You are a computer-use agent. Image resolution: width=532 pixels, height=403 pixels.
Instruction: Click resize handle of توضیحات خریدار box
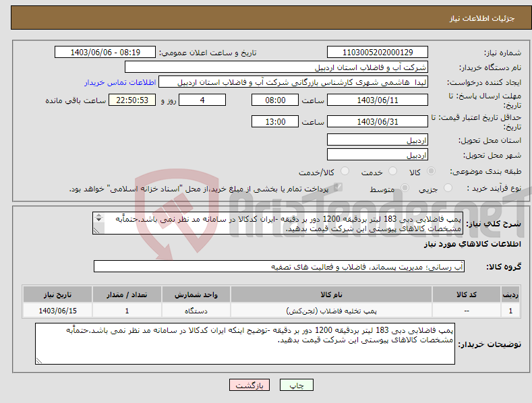coord(39,361)
